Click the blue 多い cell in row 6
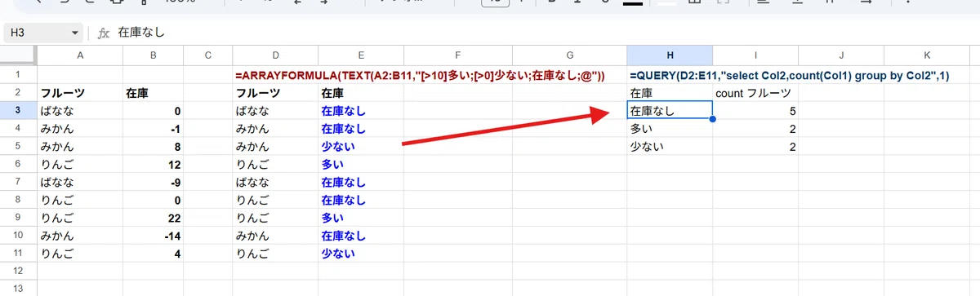 (x=361, y=164)
